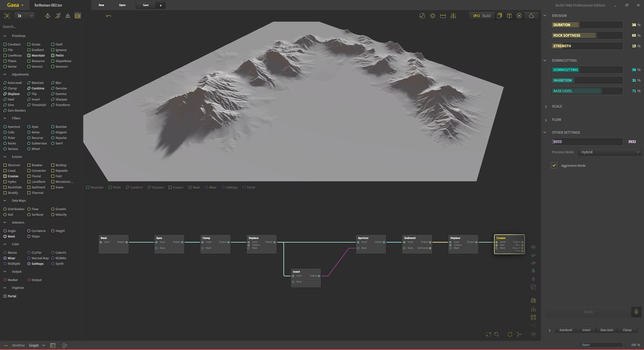Open the Gaea menu in the top-left corner
Screen dimensions: 644x350
point(14,5)
